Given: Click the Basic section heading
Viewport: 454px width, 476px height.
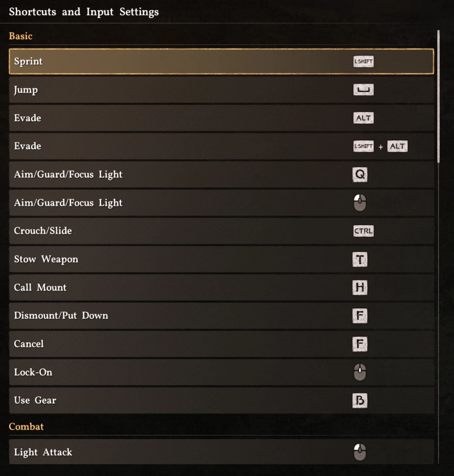Looking at the screenshot, I should coord(21,36).
